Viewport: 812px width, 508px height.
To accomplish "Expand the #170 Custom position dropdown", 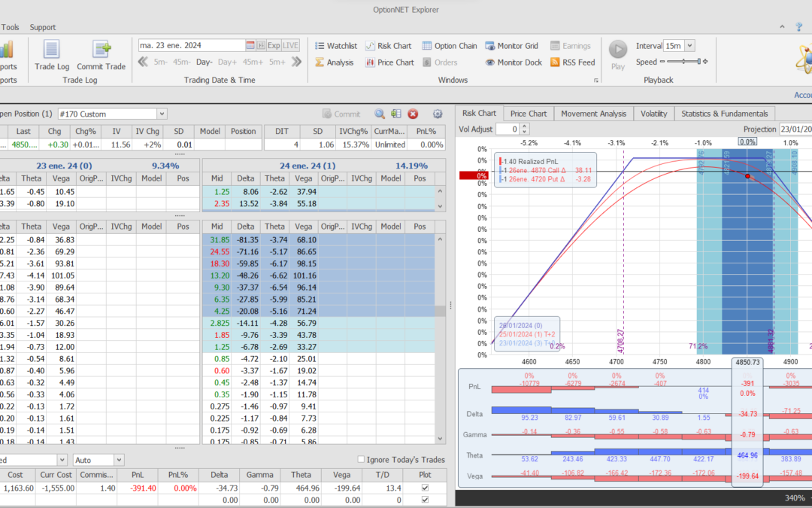I will tap(162, 114).
